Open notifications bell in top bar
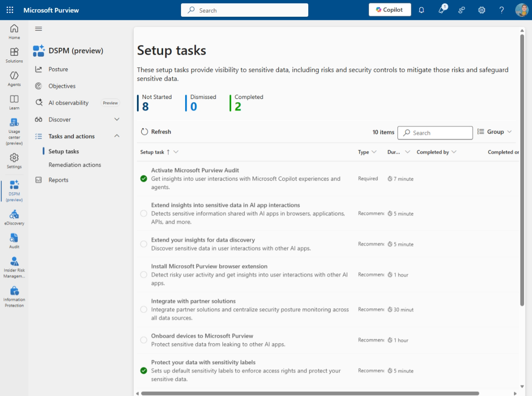This screenshot has height=396, width=532. (x=422, y=10)
